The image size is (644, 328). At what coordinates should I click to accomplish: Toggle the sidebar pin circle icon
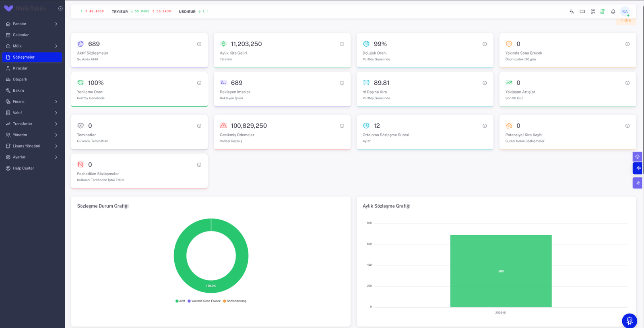[x=60, y=8]
